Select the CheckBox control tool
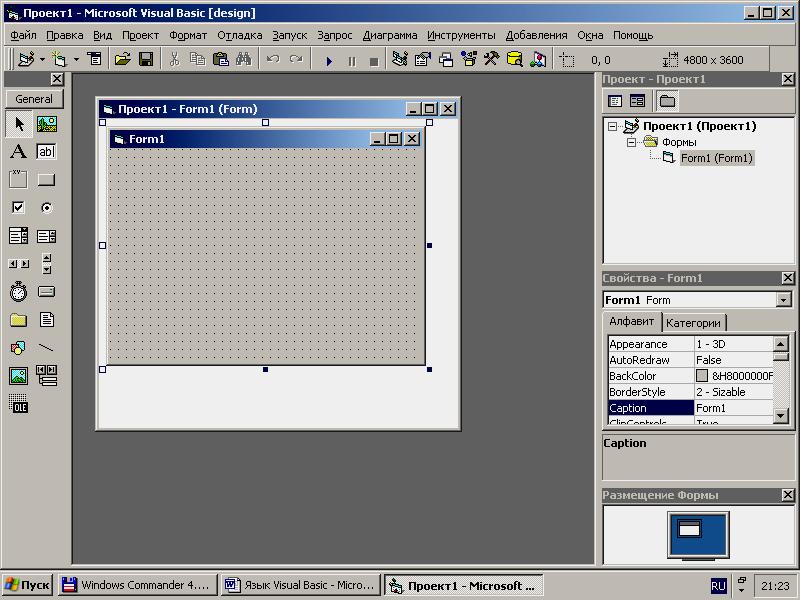 tap(19, 208)
